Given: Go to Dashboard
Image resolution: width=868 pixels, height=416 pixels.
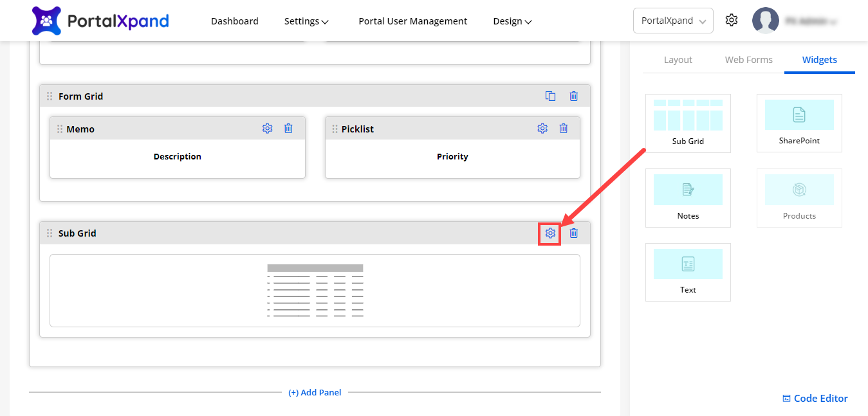Looking at the screenshot, I should pyautogui.click(x=234, y=21).
